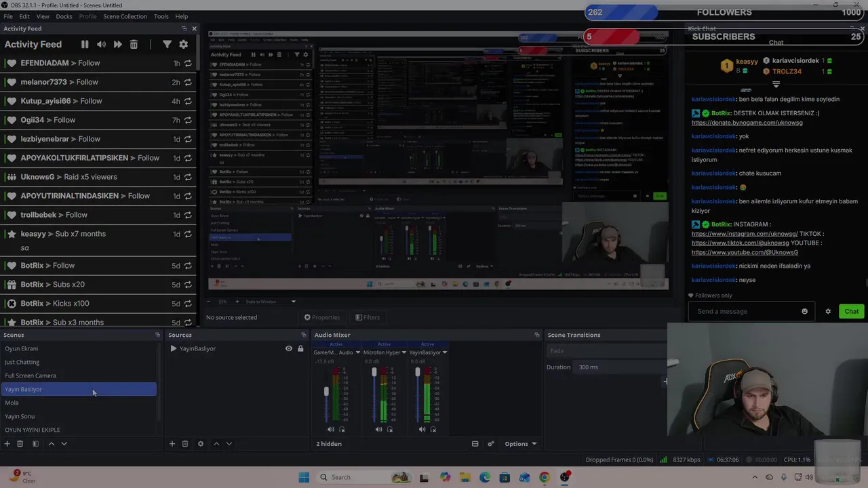868x488 pixels.
Task: Open the Fade transition dropdown
Action: (x=606, y=351)
